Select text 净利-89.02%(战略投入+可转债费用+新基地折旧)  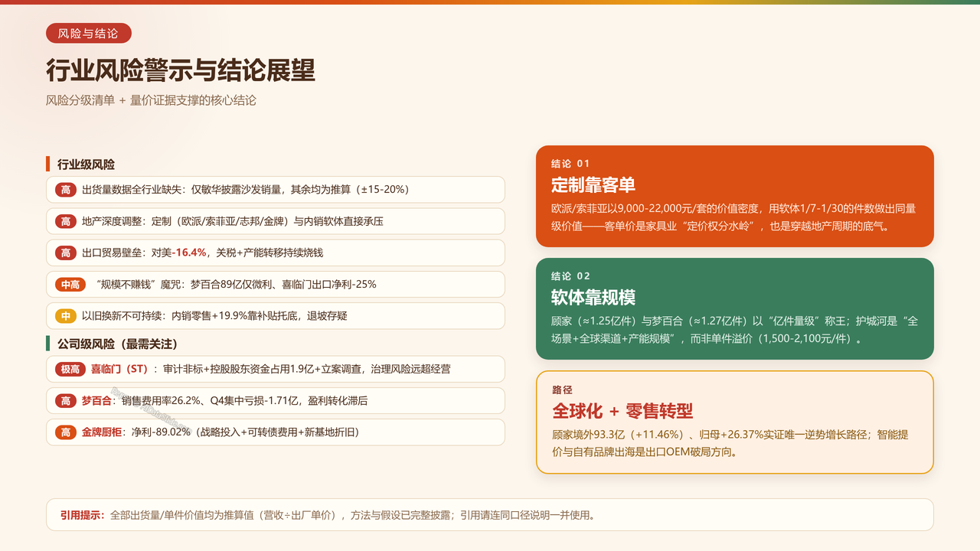(x=246, y=432)
